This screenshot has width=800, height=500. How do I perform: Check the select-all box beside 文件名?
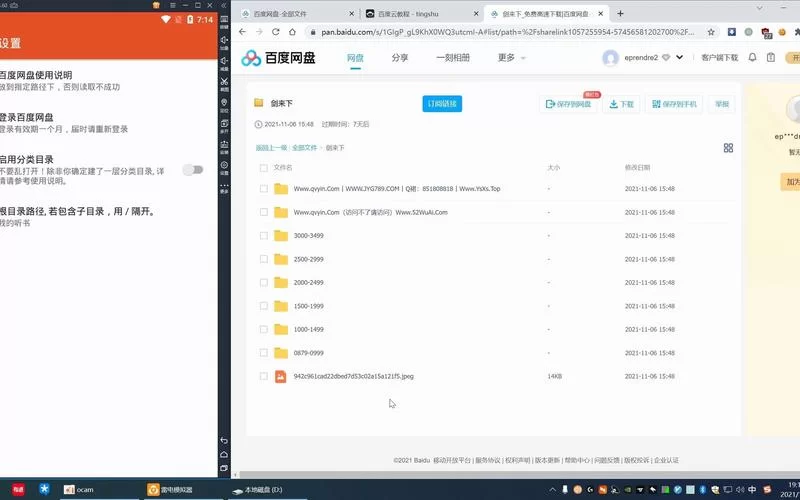pos(263,168)
